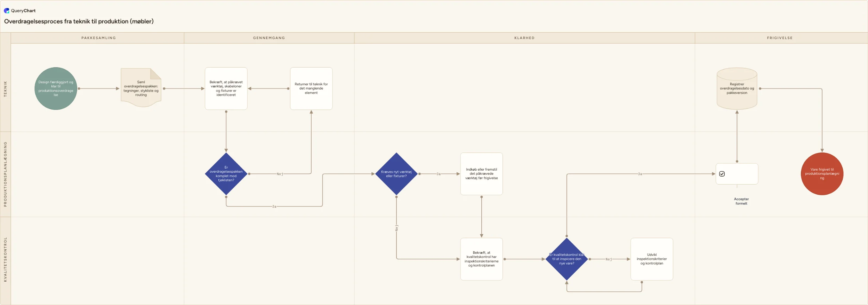Select the diamond 'Er overdragelsespakken komplet mod tjeklisten?'

[226, 174]
